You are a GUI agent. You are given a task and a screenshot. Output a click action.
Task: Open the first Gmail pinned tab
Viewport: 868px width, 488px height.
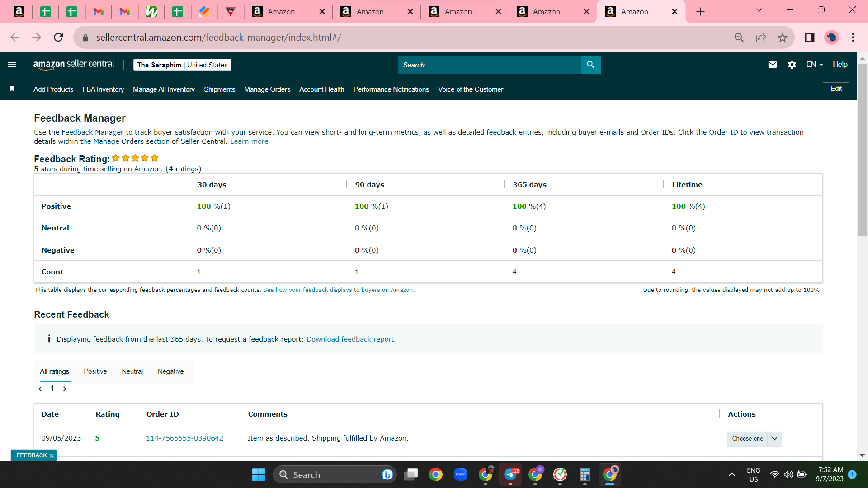(99, 12)
